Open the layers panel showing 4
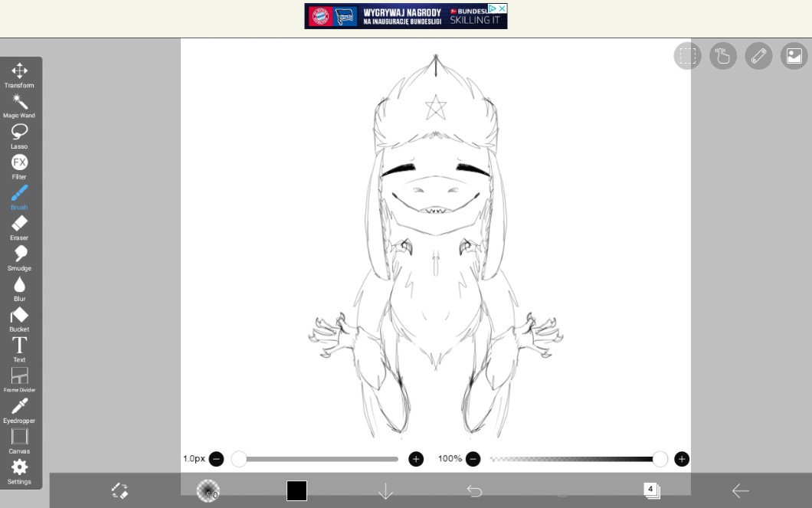 (x=651, y=490)
